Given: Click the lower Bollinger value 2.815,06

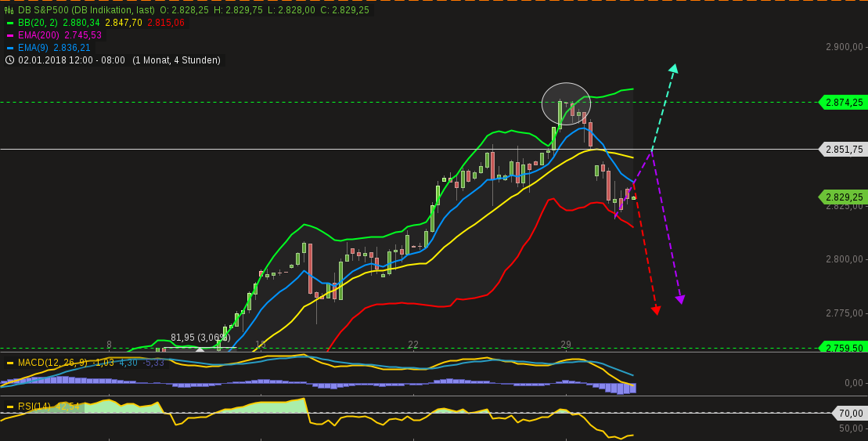Looking at the screenshot, I should (167, 23).
